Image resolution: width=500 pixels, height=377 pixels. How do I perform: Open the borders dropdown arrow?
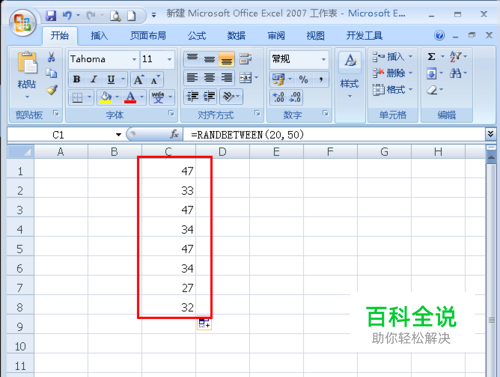click(89, 97)
